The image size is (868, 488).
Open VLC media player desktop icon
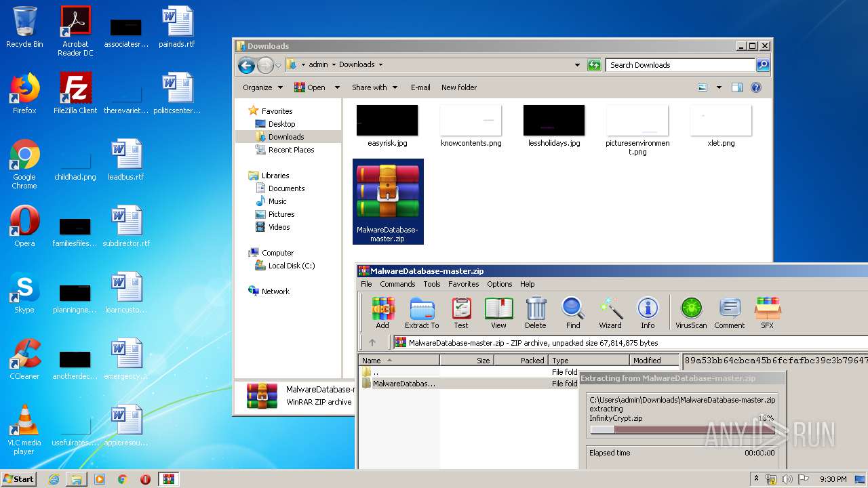(x=24, y=430)
